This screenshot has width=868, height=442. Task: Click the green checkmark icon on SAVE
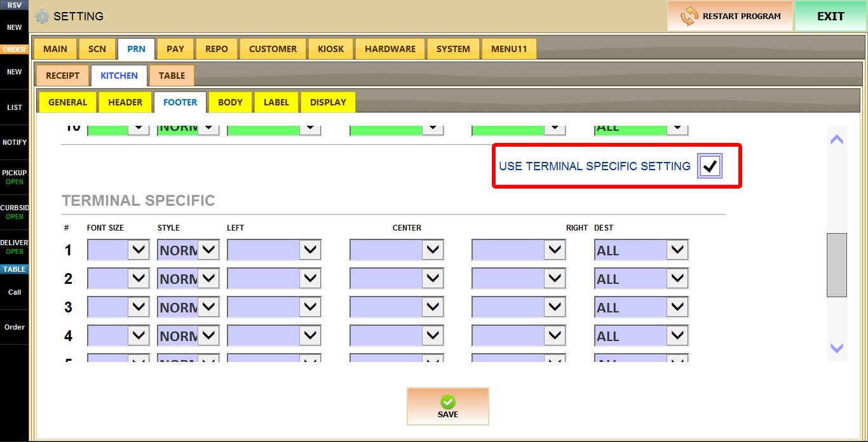coord(448,401)
